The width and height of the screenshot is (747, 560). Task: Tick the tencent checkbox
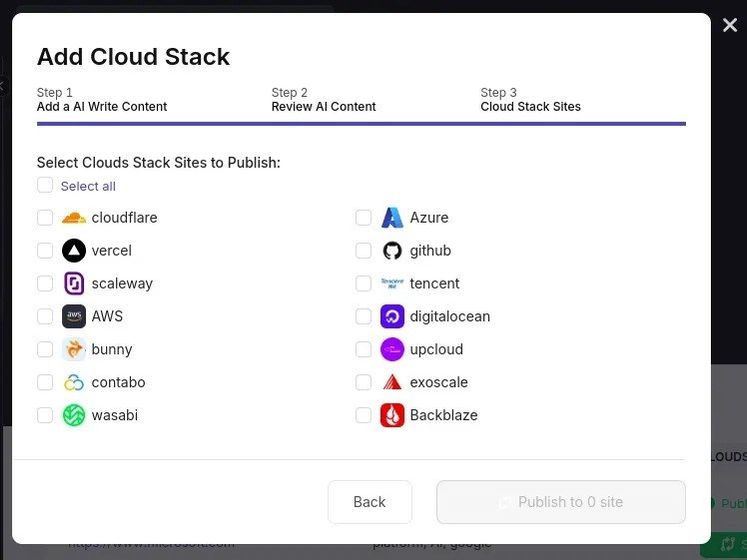point(363,284)
